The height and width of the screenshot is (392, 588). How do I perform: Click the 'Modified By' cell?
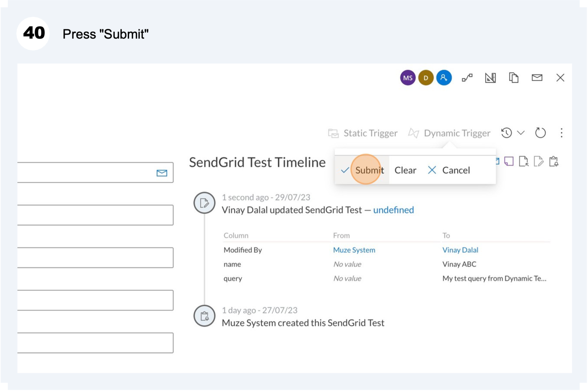coord(243,250)
